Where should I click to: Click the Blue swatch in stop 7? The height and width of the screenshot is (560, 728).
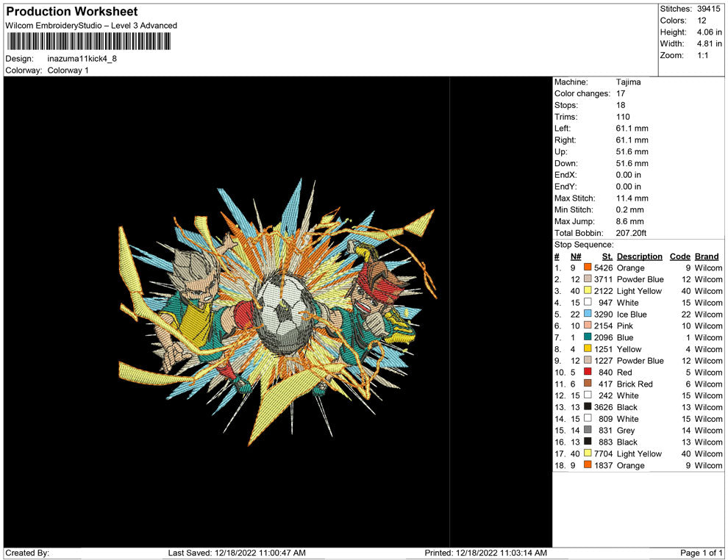pos(588,338)
